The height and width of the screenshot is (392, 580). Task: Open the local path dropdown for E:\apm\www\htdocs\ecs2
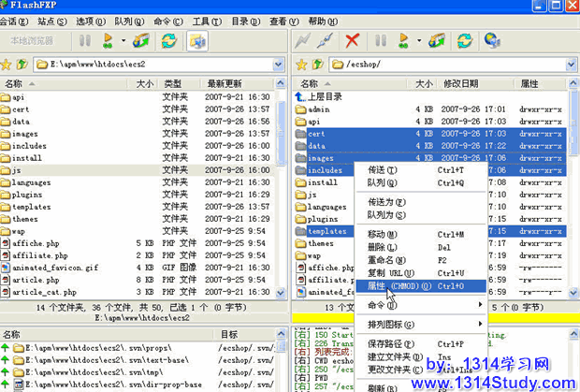tap(280, 65)
